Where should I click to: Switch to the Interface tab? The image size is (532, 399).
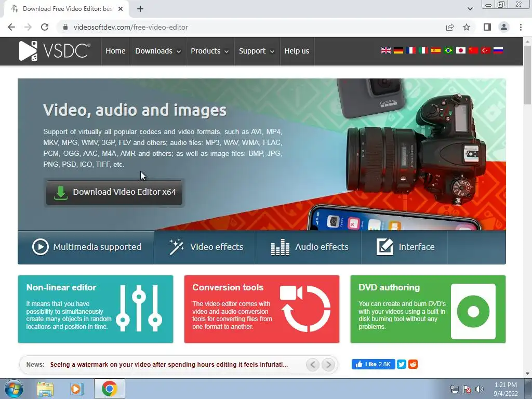tap(404, 247)
